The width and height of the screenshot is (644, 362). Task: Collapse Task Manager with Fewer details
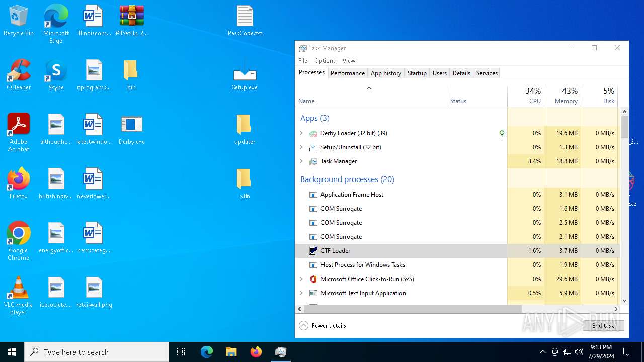(323, 326)
